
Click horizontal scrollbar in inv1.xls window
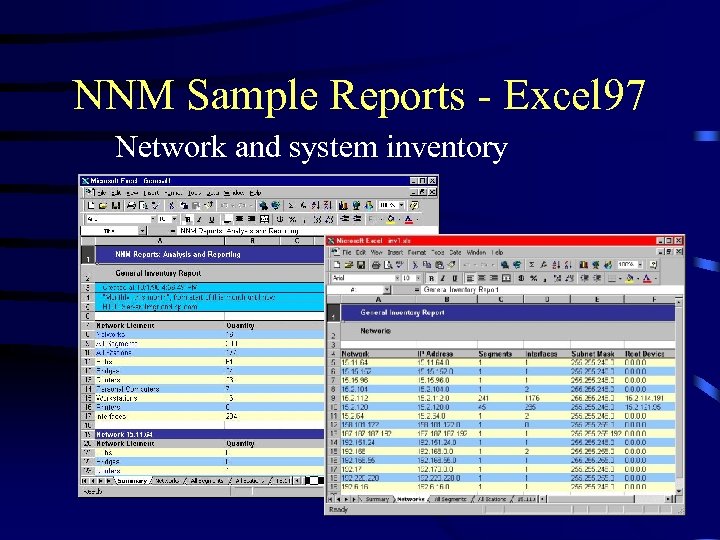click(x=610, y=499)
